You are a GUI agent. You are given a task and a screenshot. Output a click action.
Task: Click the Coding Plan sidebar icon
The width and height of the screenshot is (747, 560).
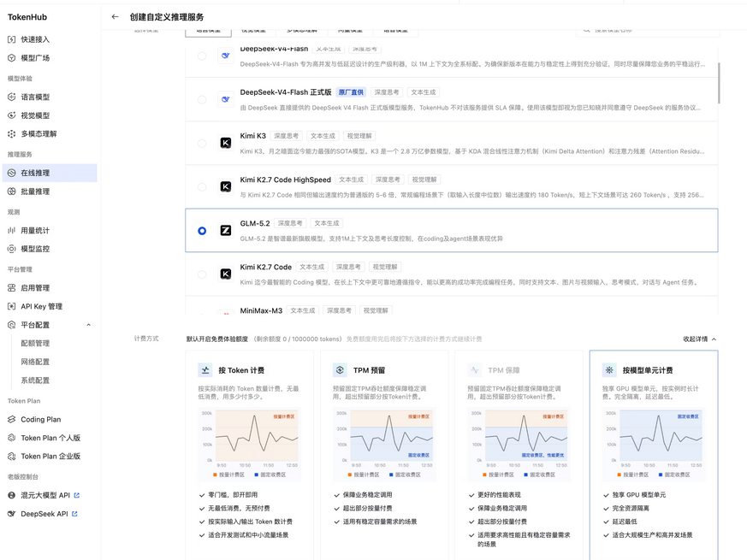(11, 420)
